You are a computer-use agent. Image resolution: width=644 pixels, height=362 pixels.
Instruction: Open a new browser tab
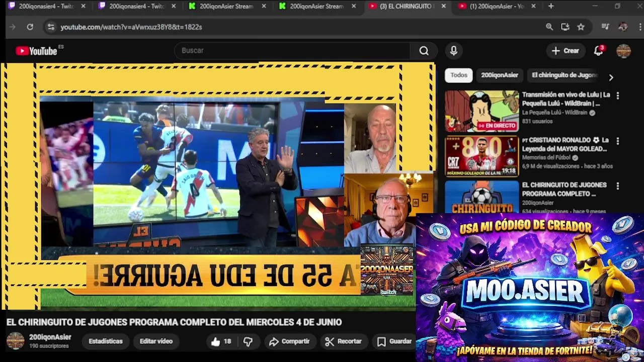pos(551,6)
